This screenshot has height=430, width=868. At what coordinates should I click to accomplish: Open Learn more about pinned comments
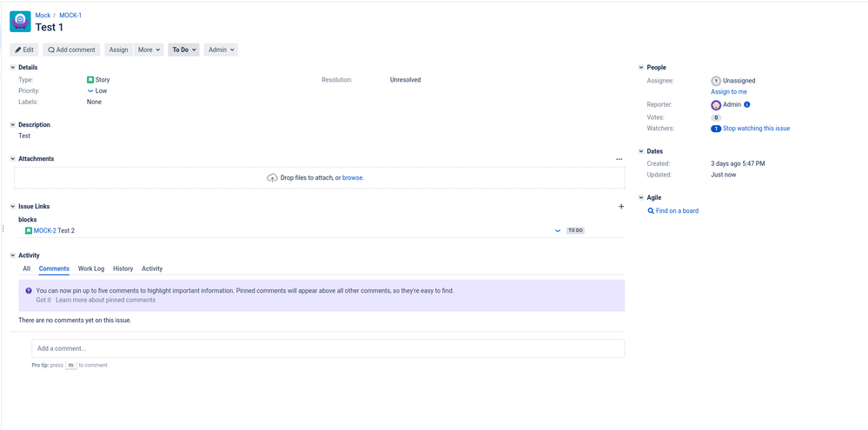tap(106, 300)
